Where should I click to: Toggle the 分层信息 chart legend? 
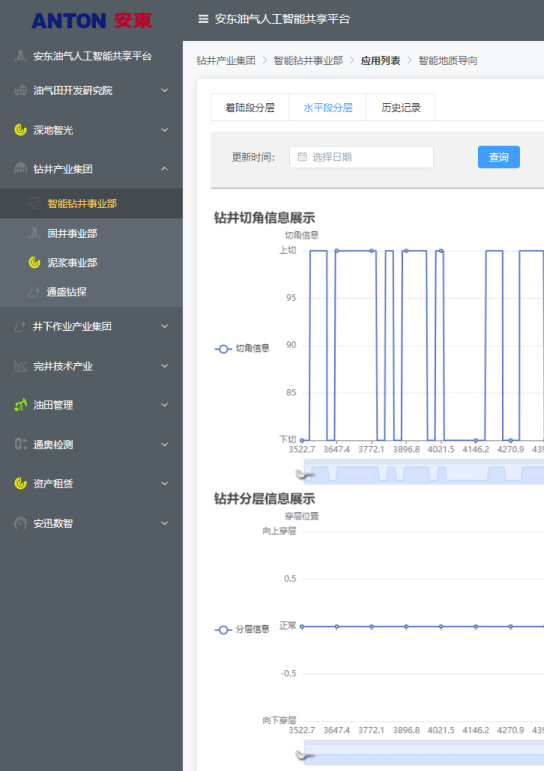tap(242, 630)
